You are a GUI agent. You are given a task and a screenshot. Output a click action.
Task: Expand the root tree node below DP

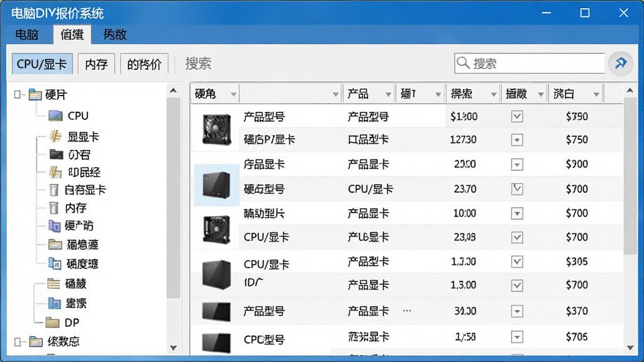17,341
